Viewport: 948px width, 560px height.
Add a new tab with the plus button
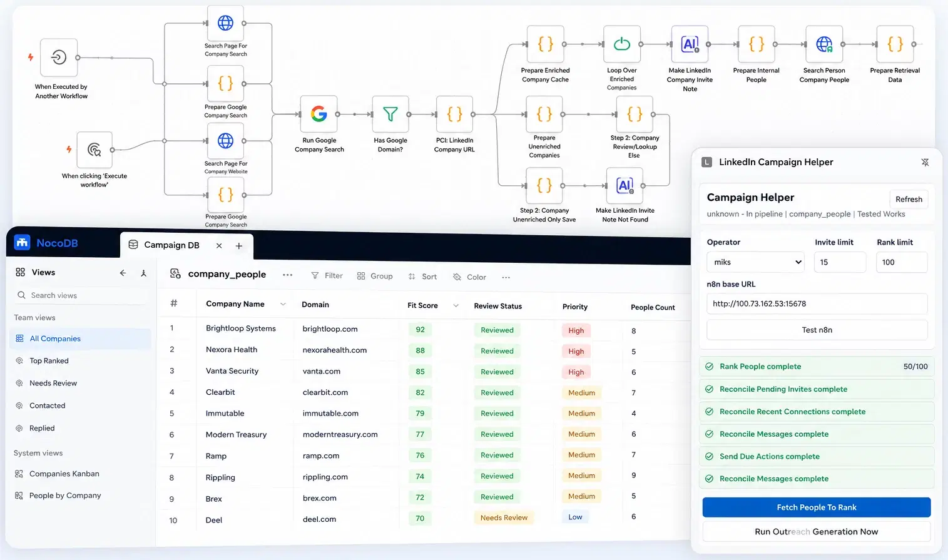point(238,246)
